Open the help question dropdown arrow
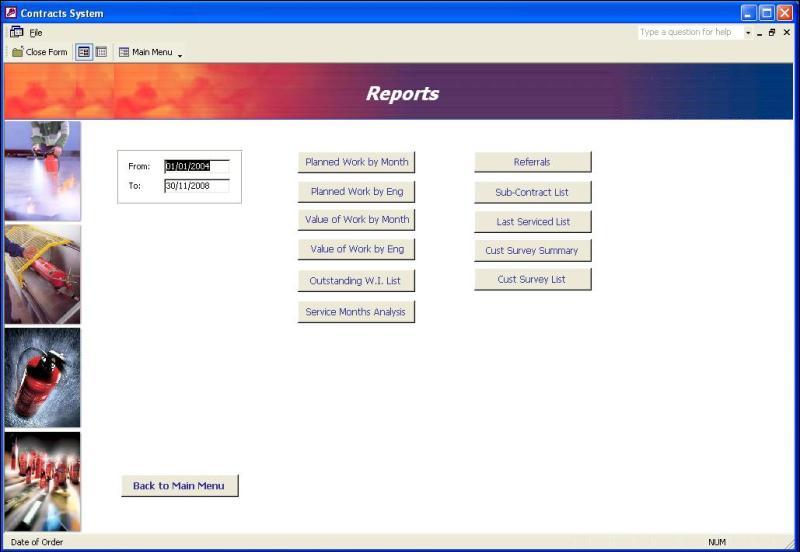The width and height of the screenshot is (800, 552). coord(747,33)
